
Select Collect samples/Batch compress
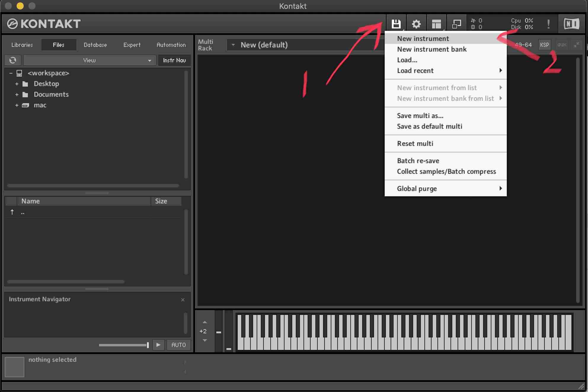(x=445, y=171)
